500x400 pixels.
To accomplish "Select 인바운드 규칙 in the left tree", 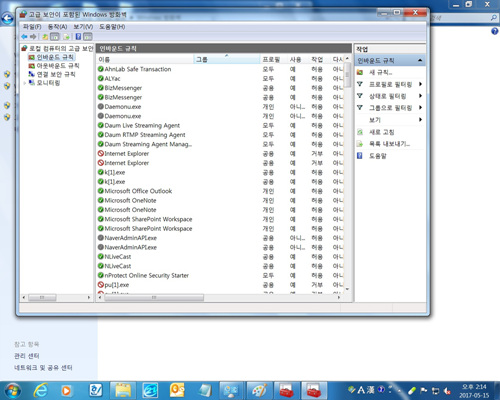I will 55,57.
